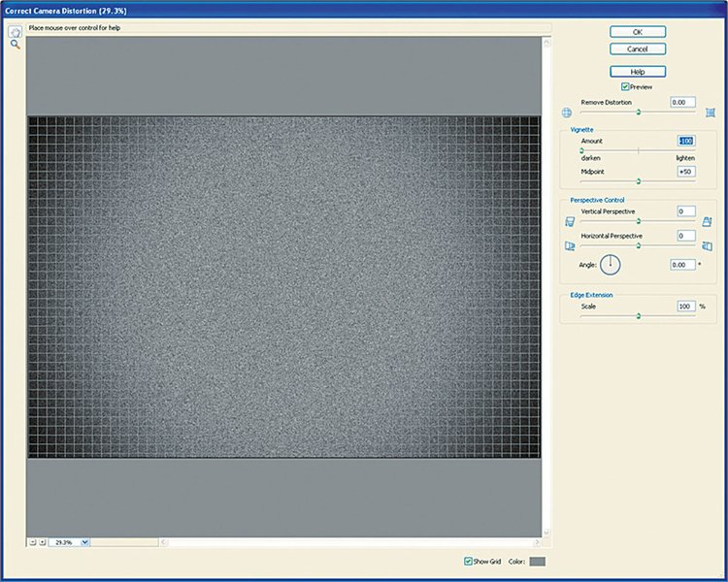
Task: Open the grid Color swatch
Action: 538,562
